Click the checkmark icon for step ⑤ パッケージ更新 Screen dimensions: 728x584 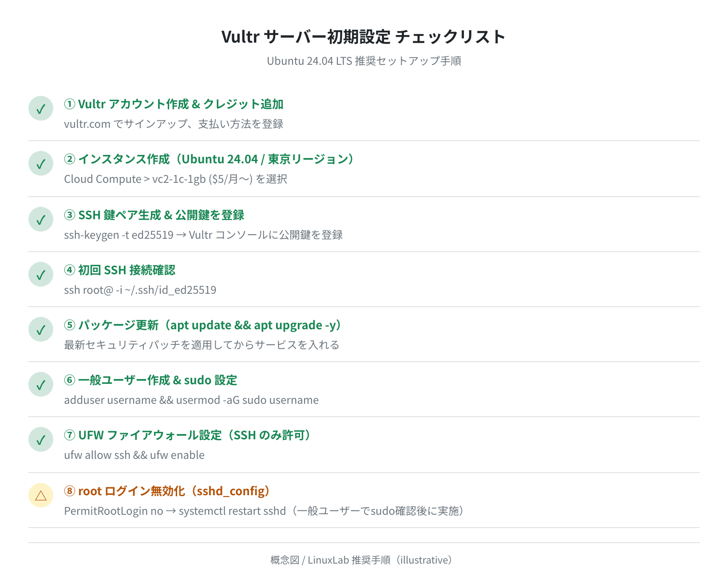click(x=41, y=329)
